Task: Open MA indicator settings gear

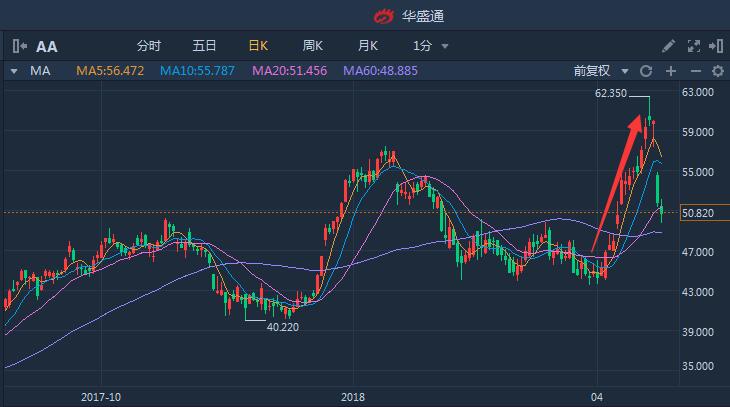Action: point(718,71)
